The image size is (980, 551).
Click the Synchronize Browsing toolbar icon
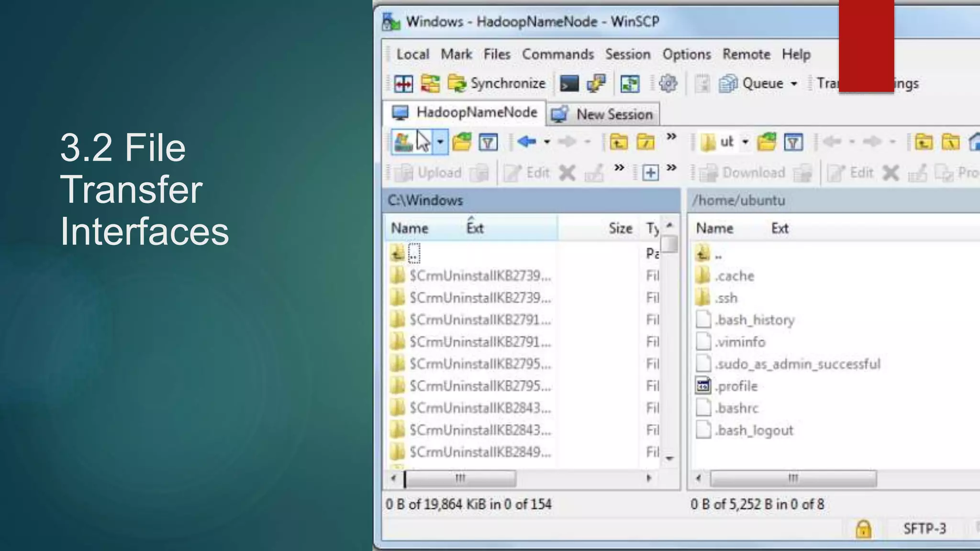point(430,84)
